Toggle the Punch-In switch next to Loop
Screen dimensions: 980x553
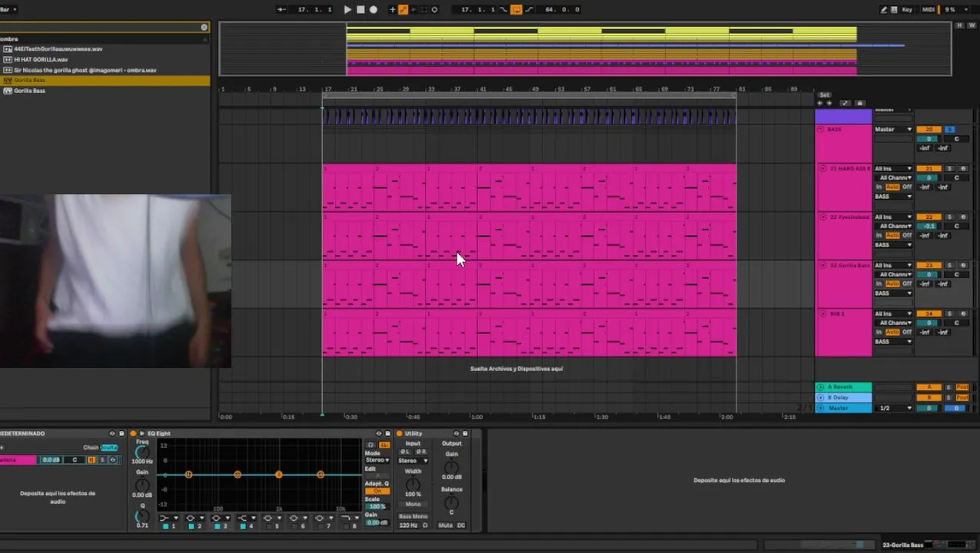pyautogui.click(x=503, y=9)
